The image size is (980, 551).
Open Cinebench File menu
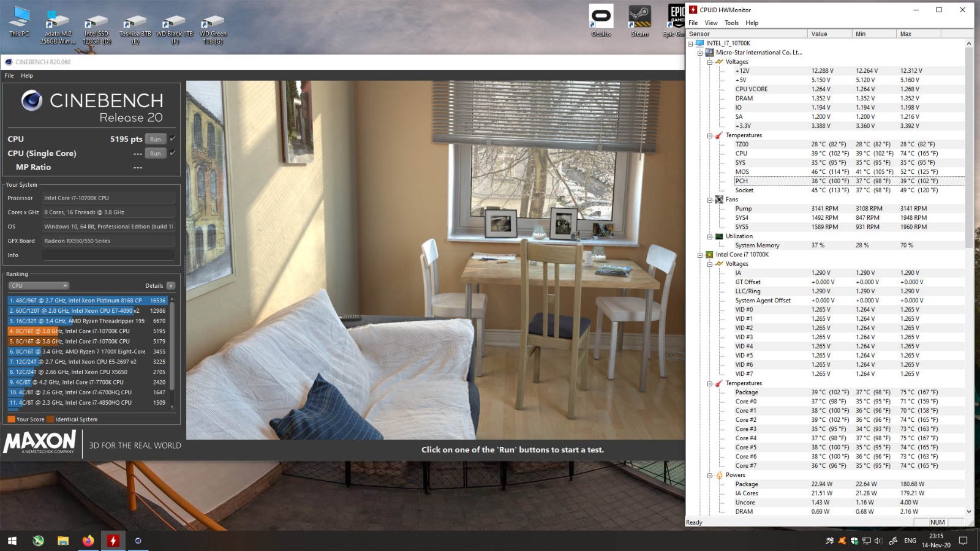9,76
